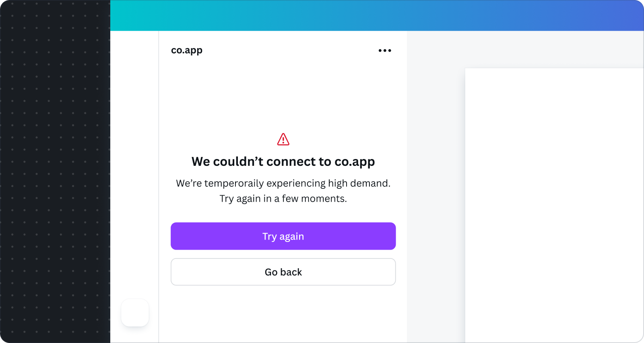Open the three-dot more options menu
644x343 pixels.
pos(385,50)
